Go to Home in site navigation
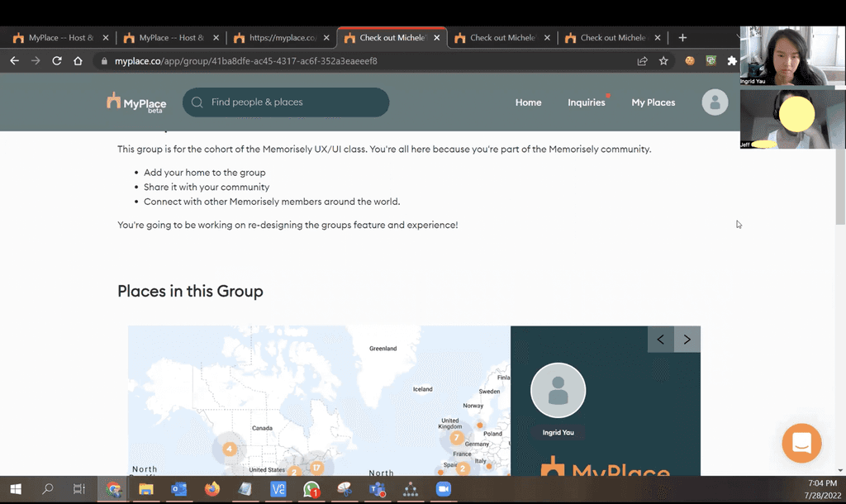The width and height of the screenshot is (846, 504). click(x=528, y=102)
